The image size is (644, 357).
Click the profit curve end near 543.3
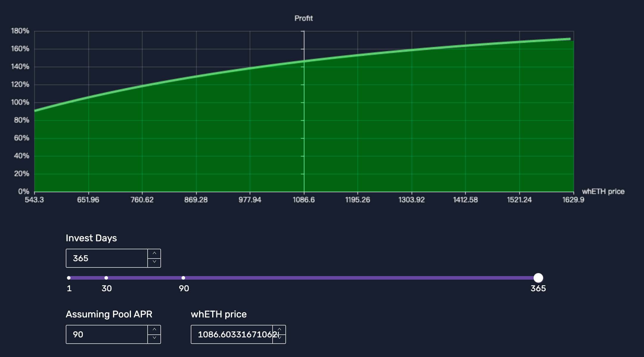pos(35,111)
